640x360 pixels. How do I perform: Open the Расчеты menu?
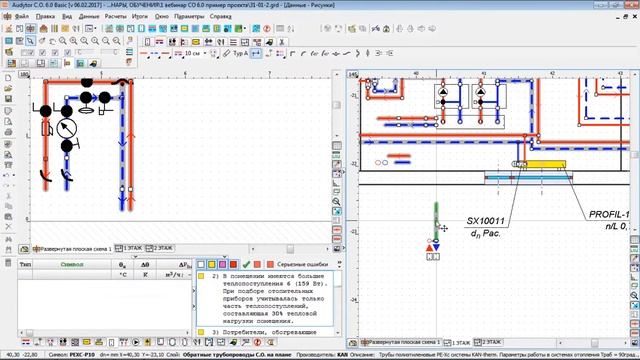point(116,16)
